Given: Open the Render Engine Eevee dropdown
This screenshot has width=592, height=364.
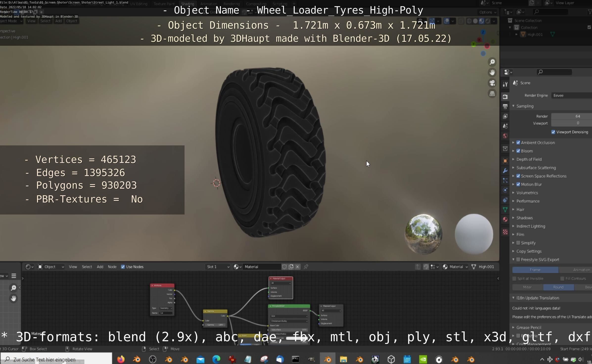Looking at the screenshot, I should click(x=571, y=95).
